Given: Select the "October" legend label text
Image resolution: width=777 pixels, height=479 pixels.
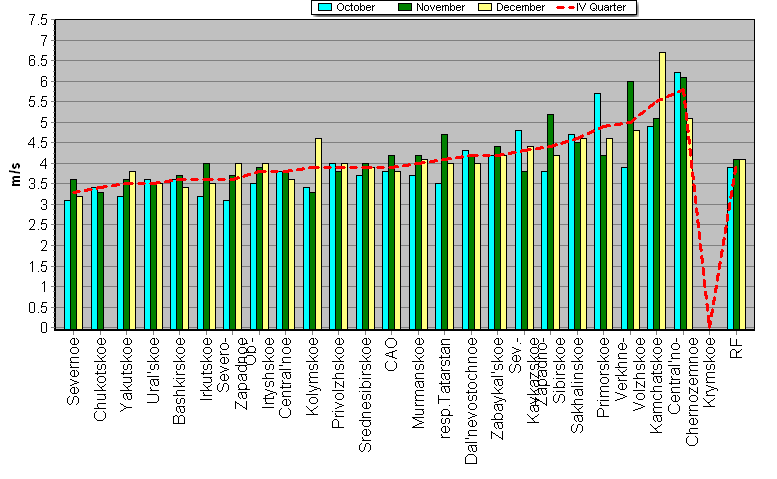Looking at the screenshot, I should tap(356, 7).
